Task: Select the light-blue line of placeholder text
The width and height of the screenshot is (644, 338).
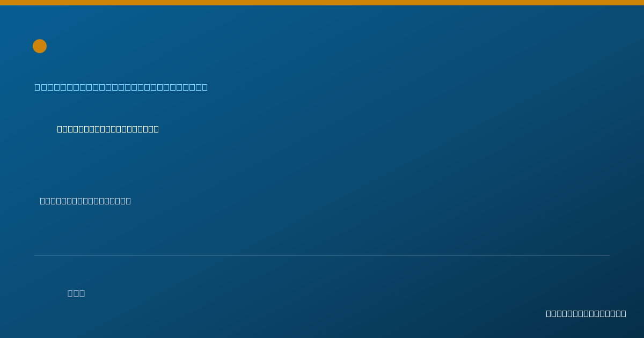Action: pyautogui.click(x=121, y=87)
